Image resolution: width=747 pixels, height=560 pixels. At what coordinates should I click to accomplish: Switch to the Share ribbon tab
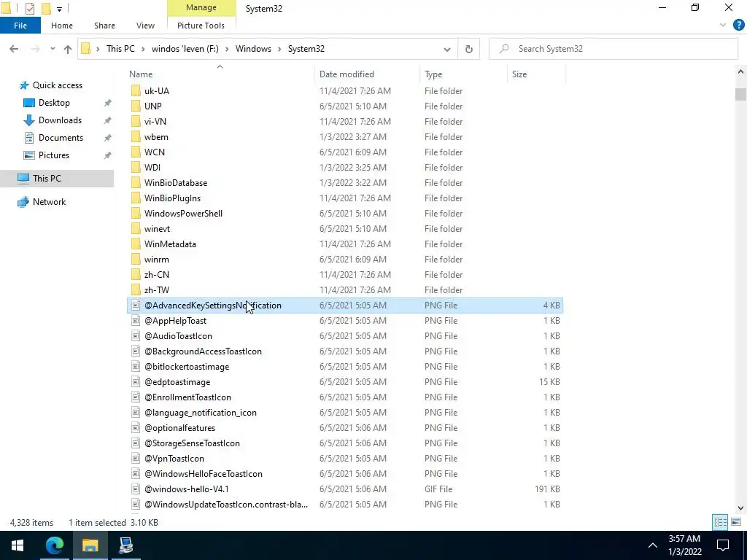(x=104, y=26)
